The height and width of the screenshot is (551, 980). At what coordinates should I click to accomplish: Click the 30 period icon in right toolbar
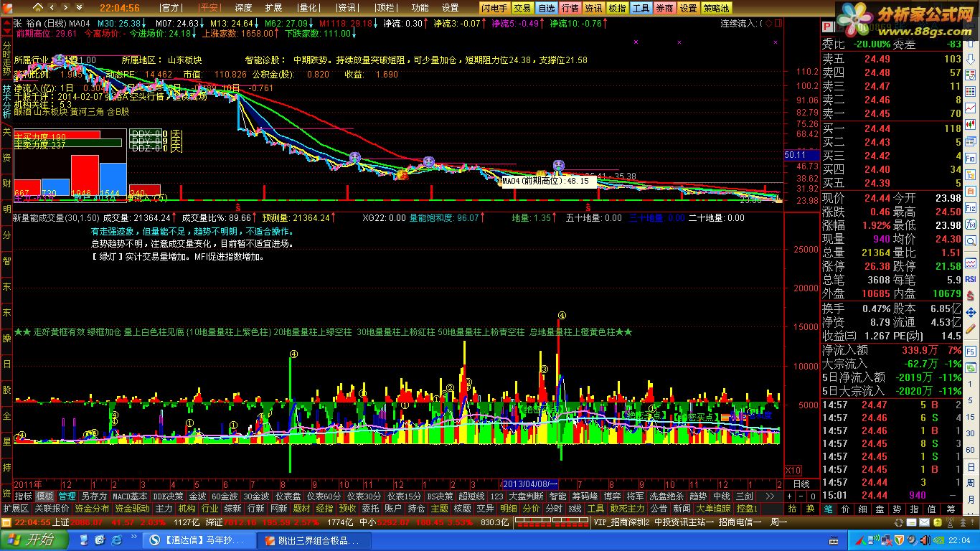point(971,433)
